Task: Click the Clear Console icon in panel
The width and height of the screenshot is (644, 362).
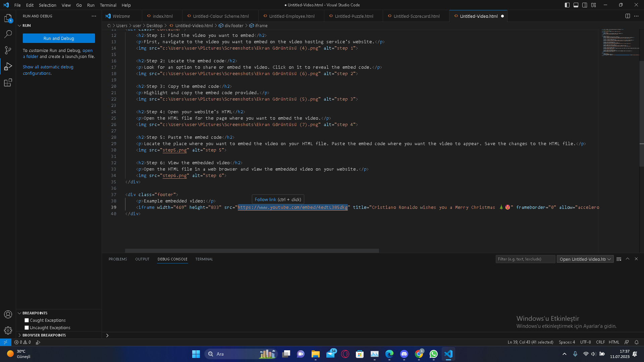Action: click(x=619, y=259)
